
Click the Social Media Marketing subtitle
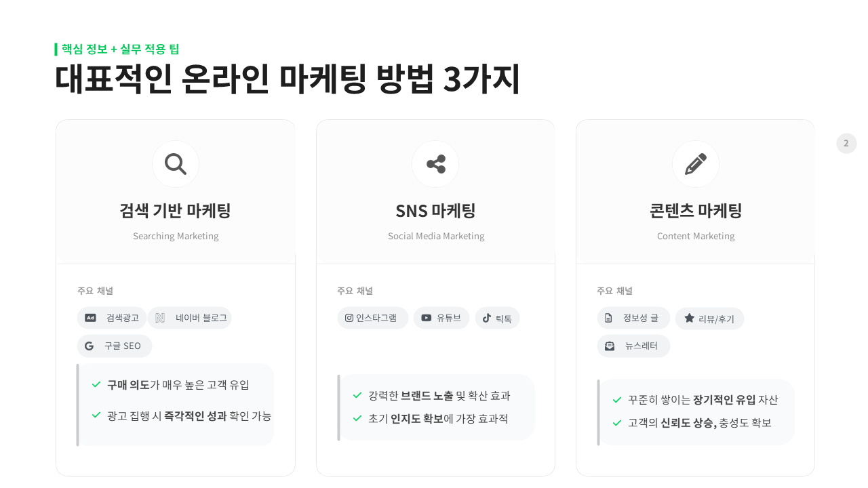pos(436,237)
